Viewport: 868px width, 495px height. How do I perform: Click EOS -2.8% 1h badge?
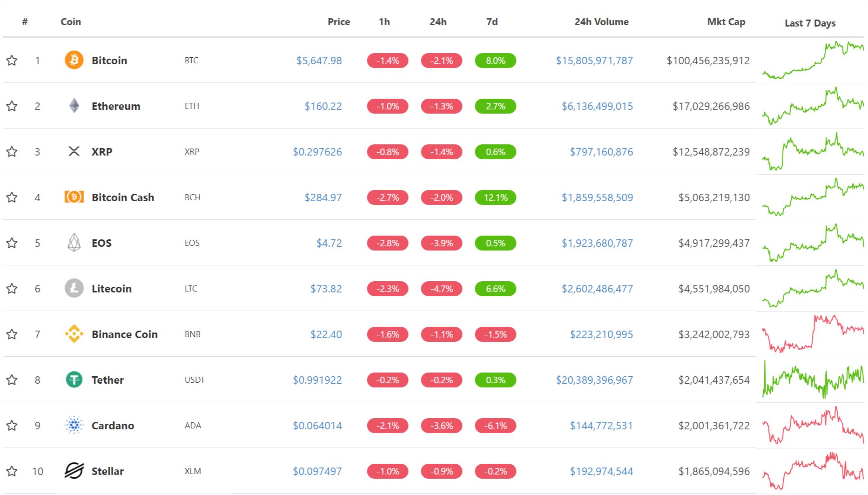pos(387,243)
